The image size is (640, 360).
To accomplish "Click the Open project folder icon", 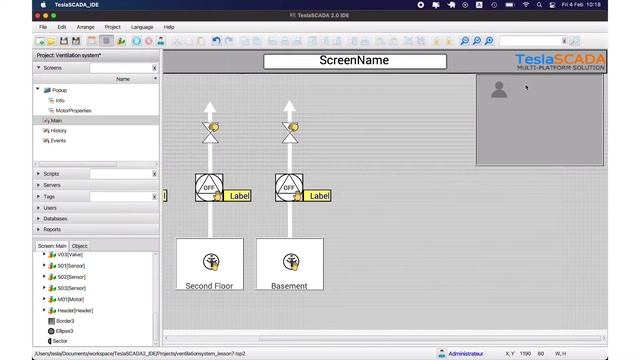I will [x=51, y=41].
